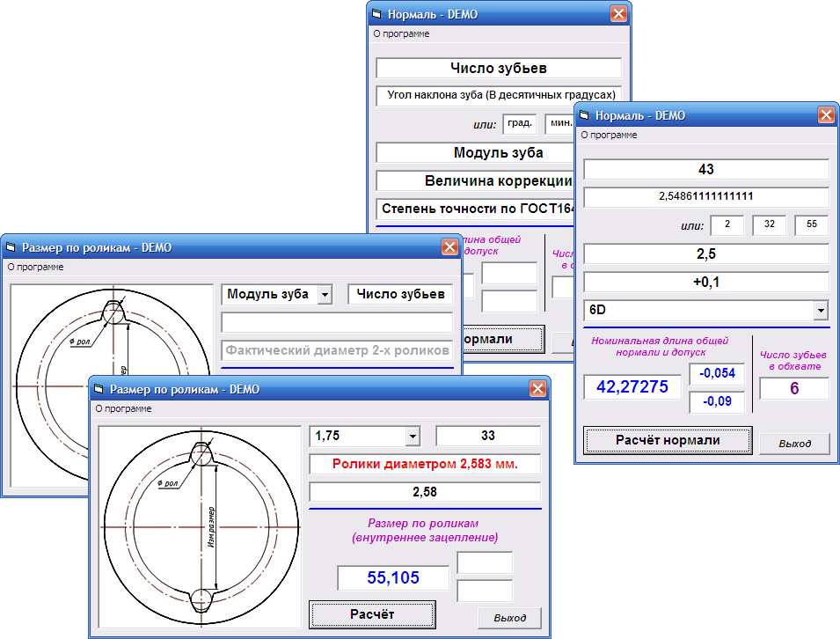Click the correction field showing +0,1
Screen dimensions: 840x639
tap(705, 282)
